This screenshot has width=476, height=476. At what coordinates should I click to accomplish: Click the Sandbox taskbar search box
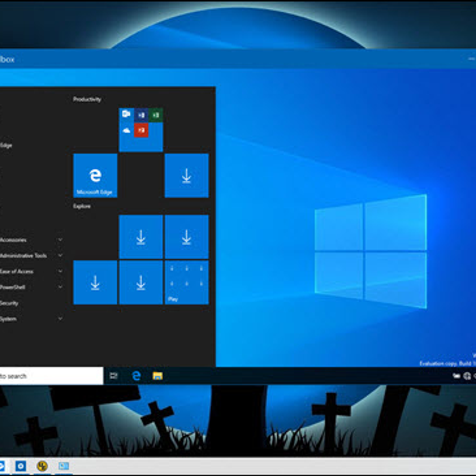pos(52,376)
